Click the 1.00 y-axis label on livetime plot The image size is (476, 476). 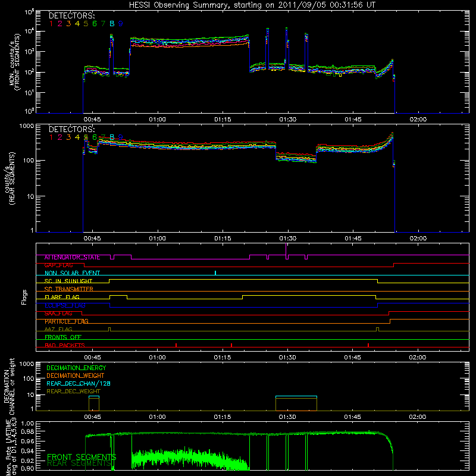point(28,424)
